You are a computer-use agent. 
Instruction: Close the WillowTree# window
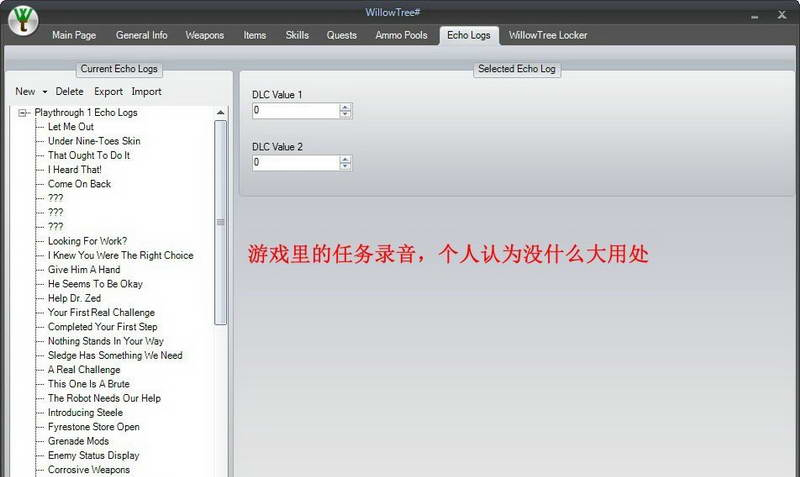782,15
